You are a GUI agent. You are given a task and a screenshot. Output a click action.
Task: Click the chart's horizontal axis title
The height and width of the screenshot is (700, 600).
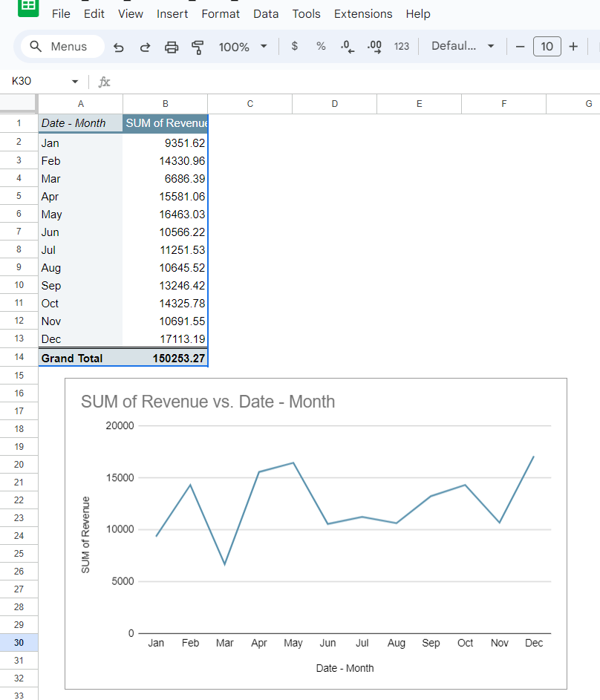tap(345, 668)
